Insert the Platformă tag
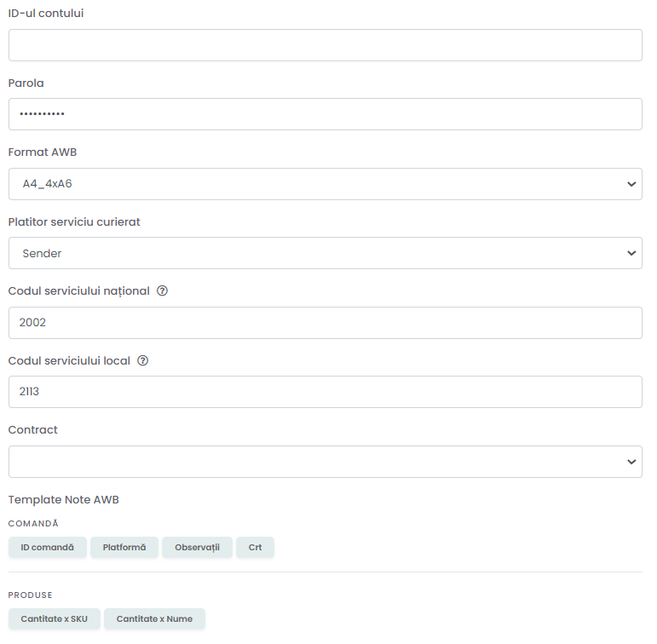 [x=124, y=547]
